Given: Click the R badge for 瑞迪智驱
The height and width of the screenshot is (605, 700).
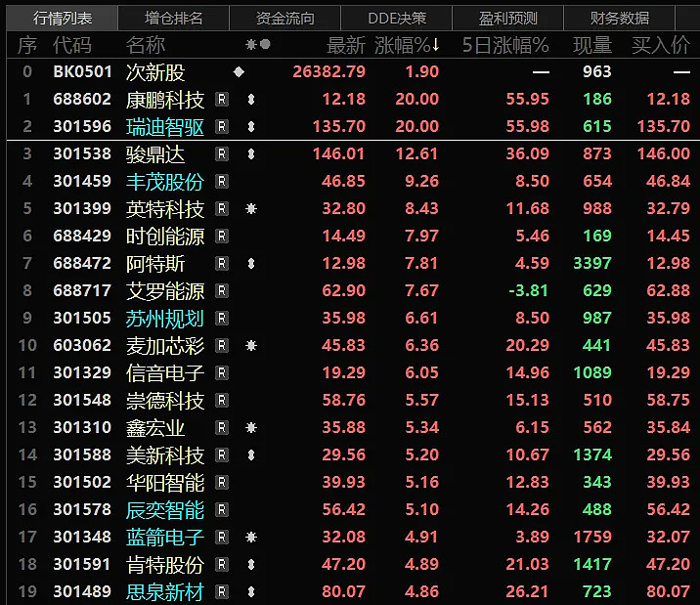Looking at the screenshot, I should (x=222, y=127).
